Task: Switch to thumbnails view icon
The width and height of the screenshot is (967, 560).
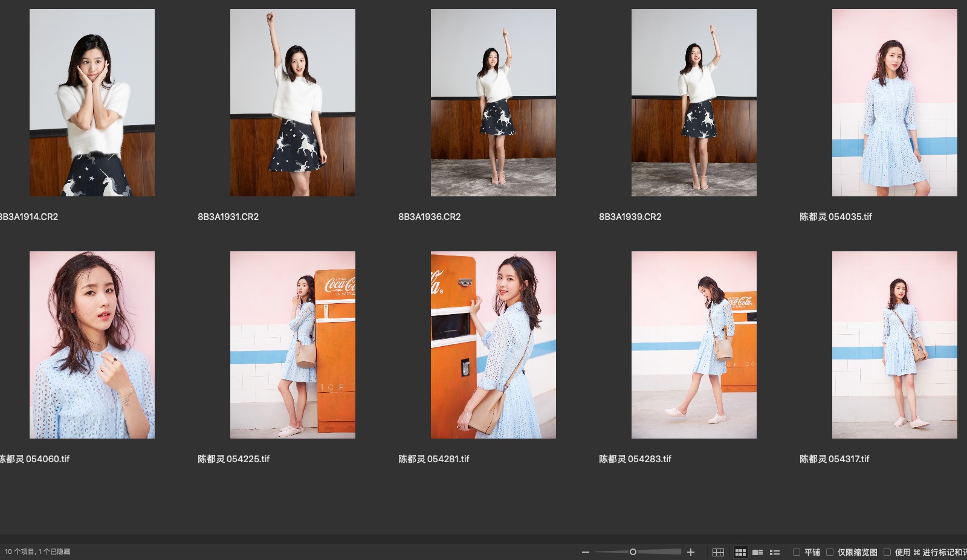Action: click(740, 552)
